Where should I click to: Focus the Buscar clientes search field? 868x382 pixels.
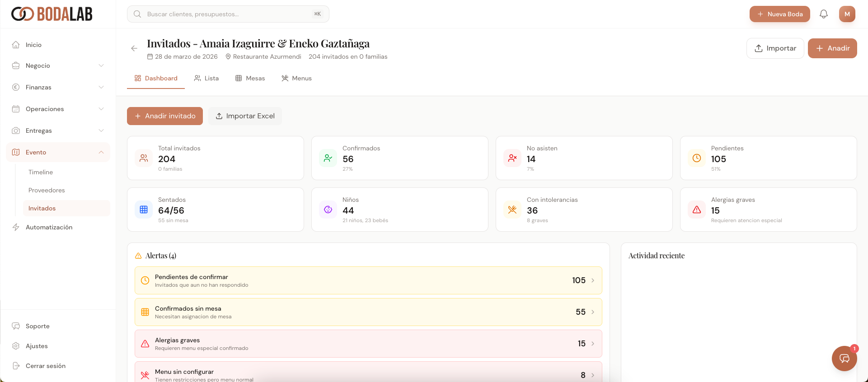tap(228, 14)
